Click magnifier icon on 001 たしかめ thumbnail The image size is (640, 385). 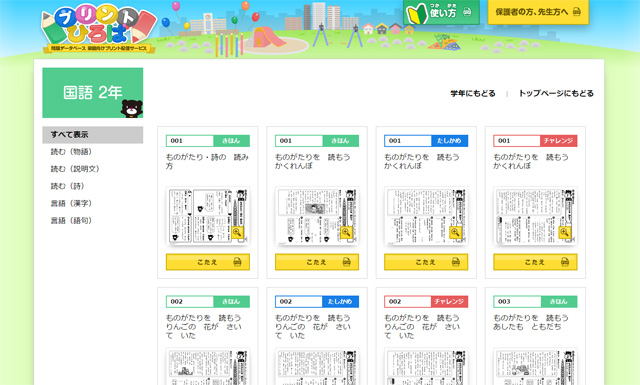455,232
